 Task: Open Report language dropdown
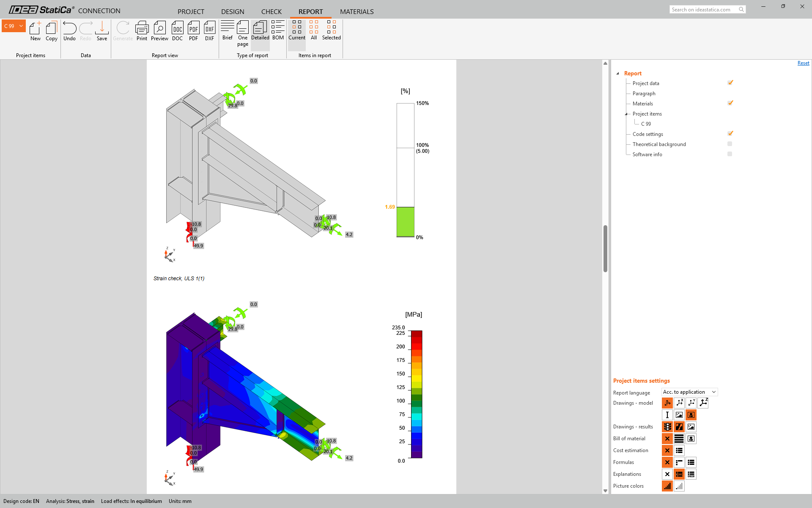pyautogui.click(x=689, y=392)
